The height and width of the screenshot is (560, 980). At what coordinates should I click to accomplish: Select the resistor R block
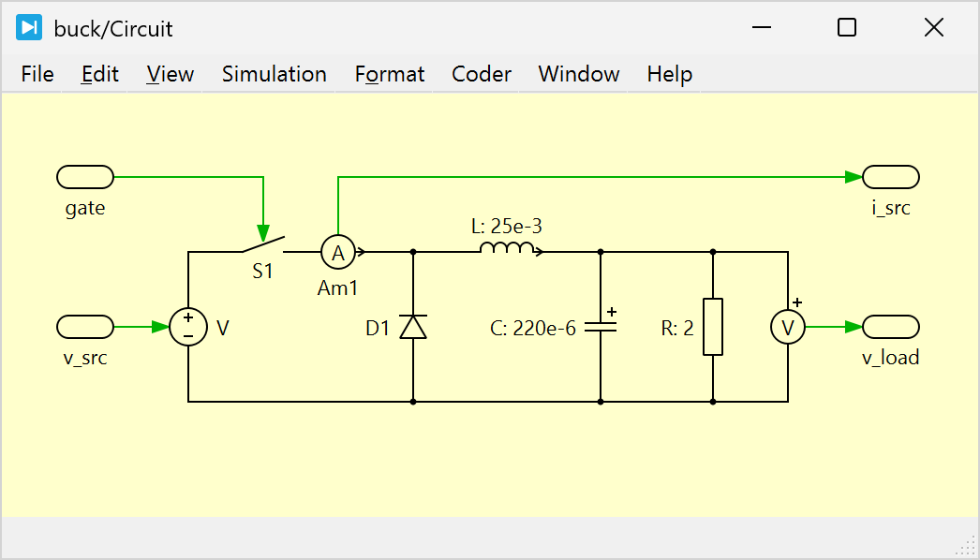coord(713,327)
